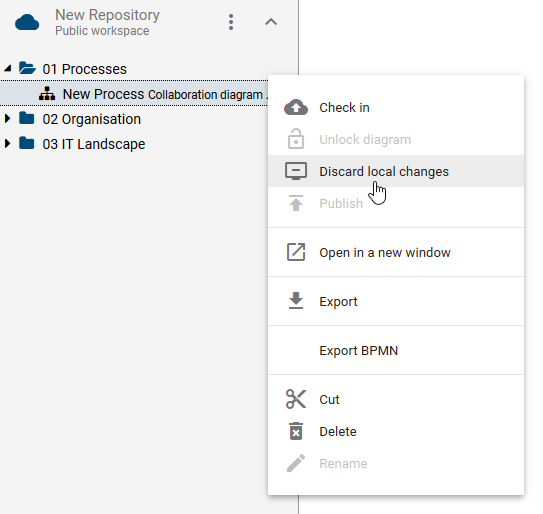The image size is (543, 514).
Task: Expand the 02 Organisation folder arrow
Action: [x=7, y=118]
